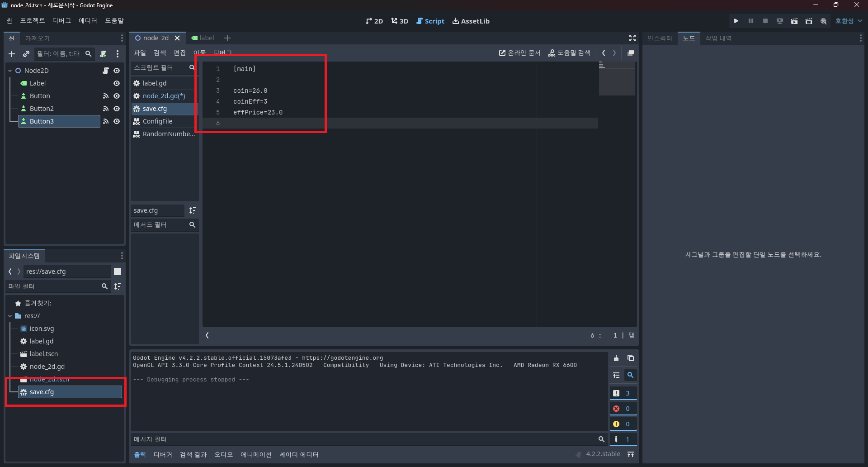
Task: Open the 디버거 bottom panel
Action: coord(163,455)
